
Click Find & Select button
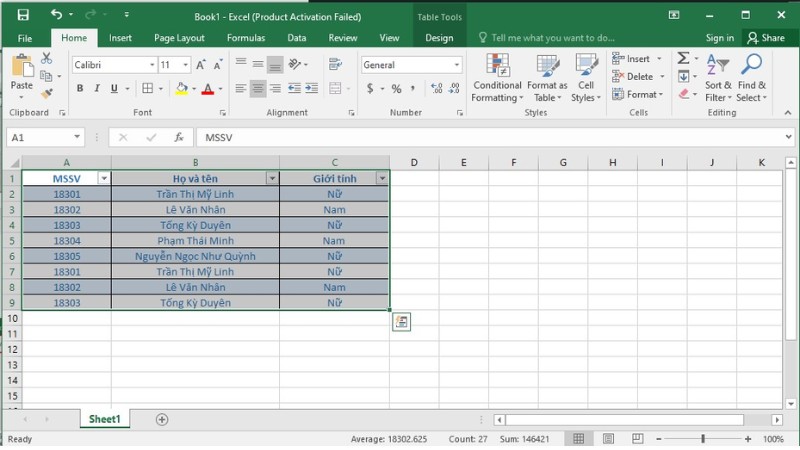(752, 78)
